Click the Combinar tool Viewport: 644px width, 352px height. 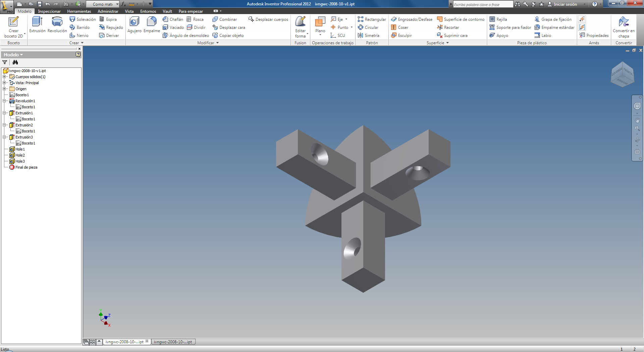(x=224, y=19)
